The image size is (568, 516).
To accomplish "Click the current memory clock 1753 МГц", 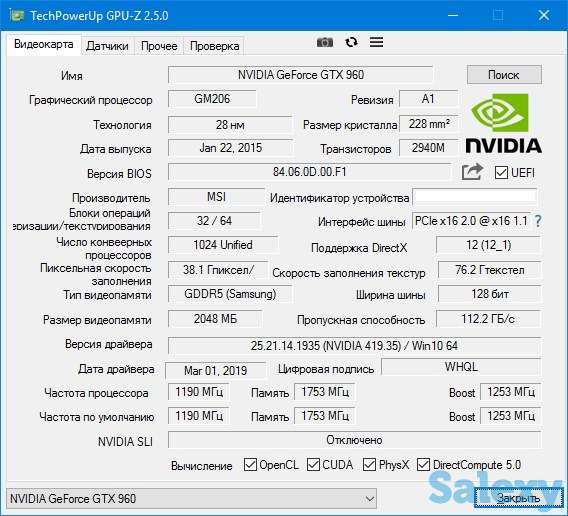I will [x=325, y=392].
